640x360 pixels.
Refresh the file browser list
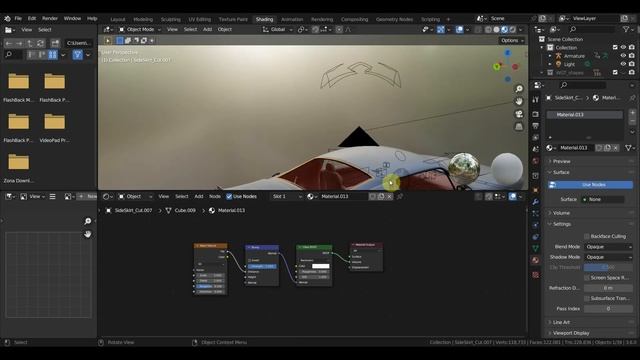point(40,43)
